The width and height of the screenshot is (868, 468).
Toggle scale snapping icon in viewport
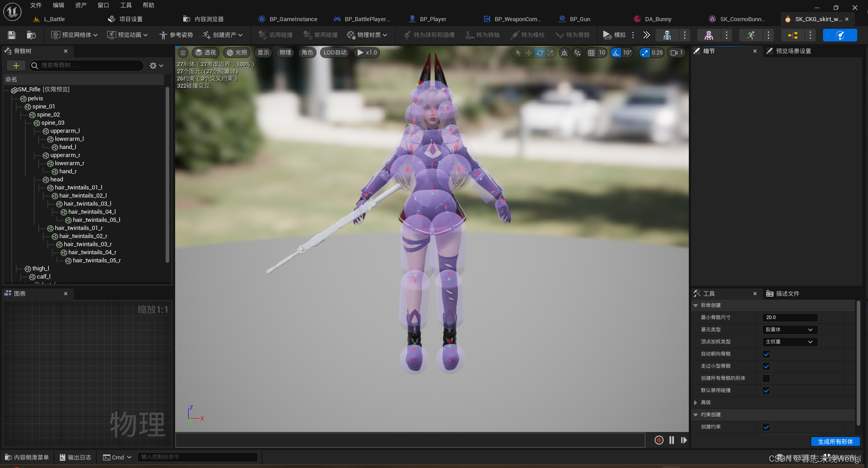click(645, 53)
